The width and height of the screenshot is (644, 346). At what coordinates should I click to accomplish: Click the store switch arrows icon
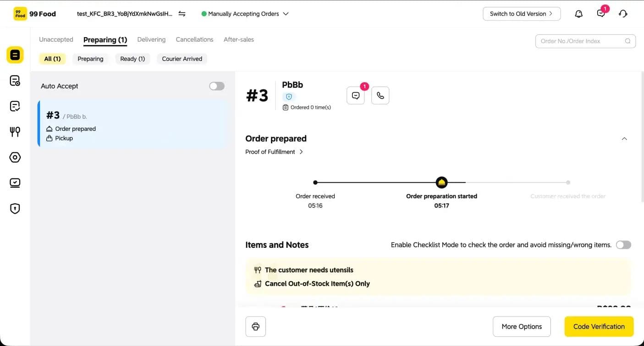pyautogui.click(x=182, y=14)
